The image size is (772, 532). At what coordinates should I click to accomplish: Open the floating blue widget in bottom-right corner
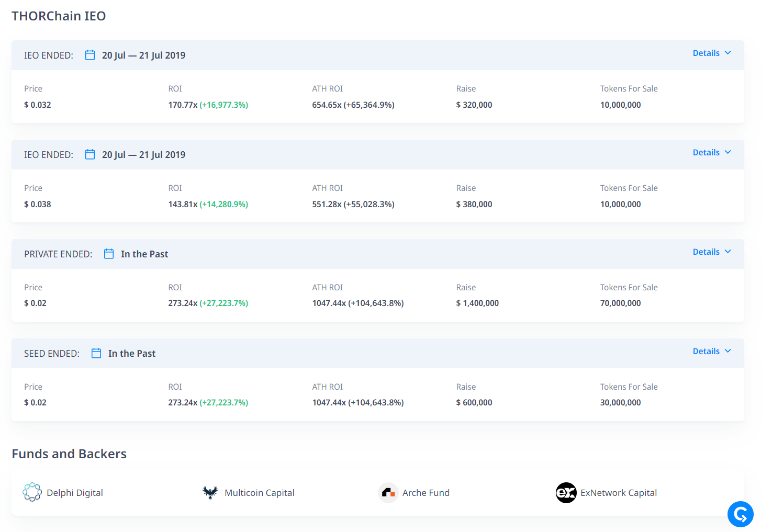point(740,514)
